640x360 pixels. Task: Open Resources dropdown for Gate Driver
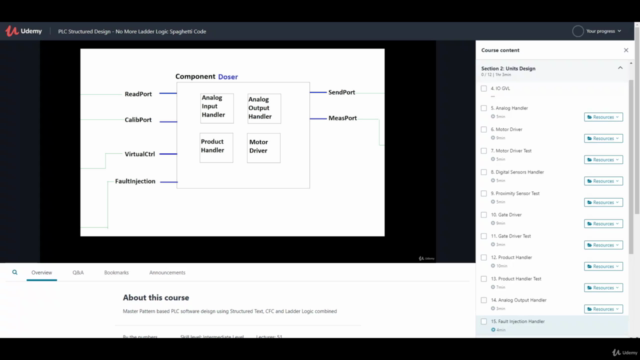pos(603,224)
